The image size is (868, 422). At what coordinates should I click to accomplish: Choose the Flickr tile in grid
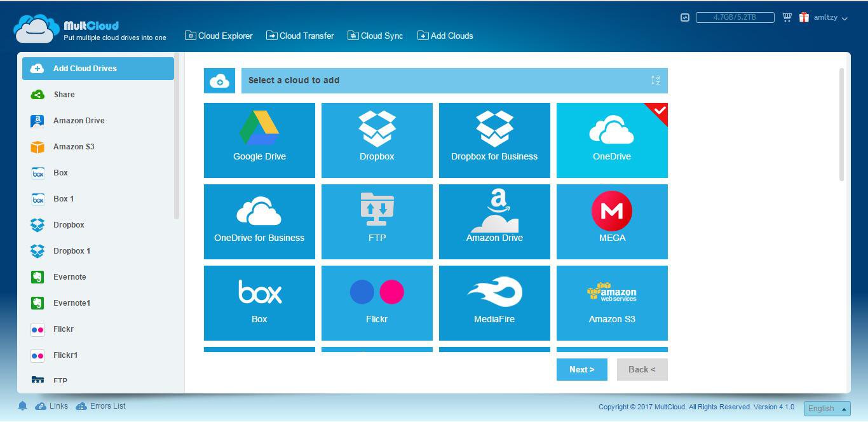tap(377, 303)
